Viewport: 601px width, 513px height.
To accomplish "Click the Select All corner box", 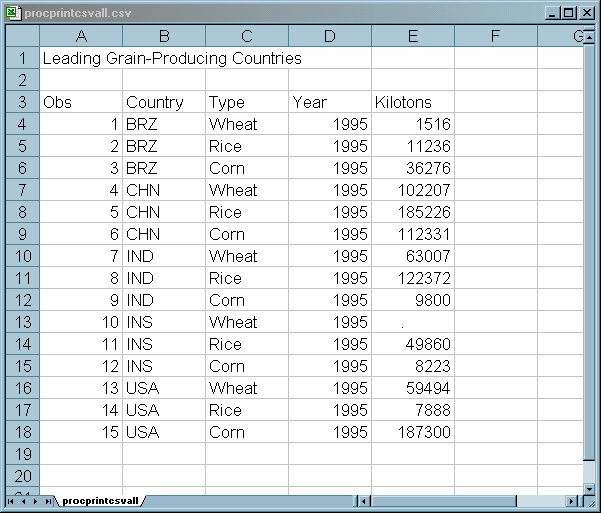I will coord(23,36).
